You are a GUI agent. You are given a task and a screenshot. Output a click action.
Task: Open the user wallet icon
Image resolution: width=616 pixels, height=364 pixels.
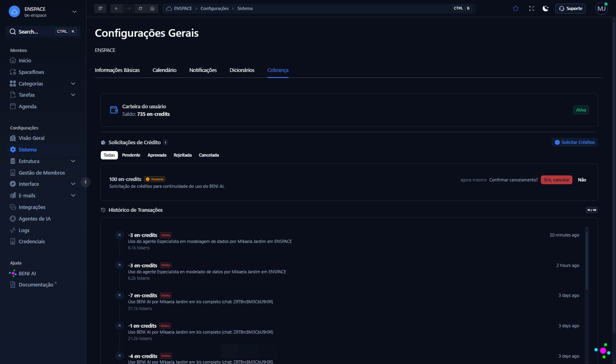114,110
